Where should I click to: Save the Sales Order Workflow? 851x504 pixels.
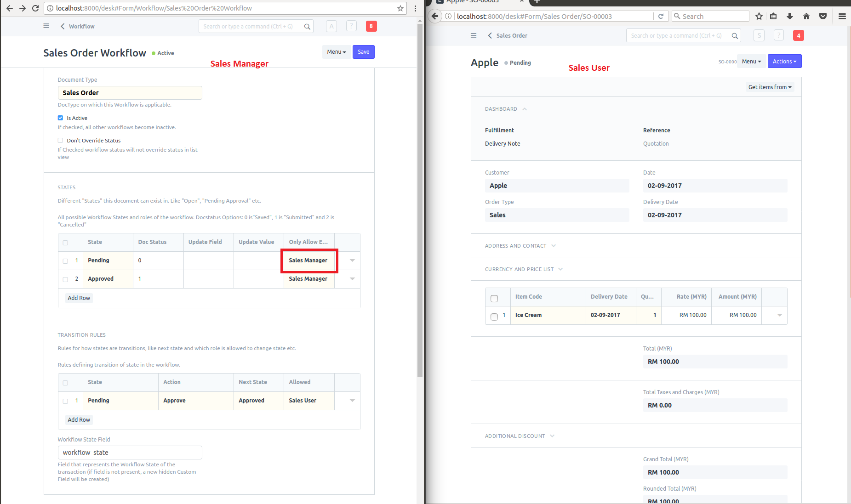click(363, 51)
